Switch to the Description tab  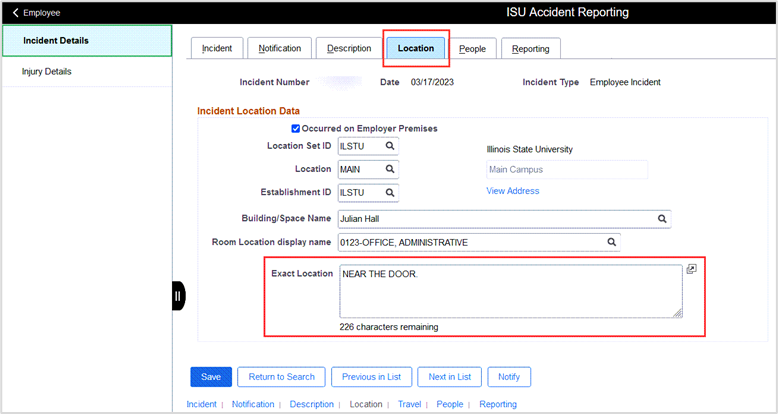pos(349,48)
